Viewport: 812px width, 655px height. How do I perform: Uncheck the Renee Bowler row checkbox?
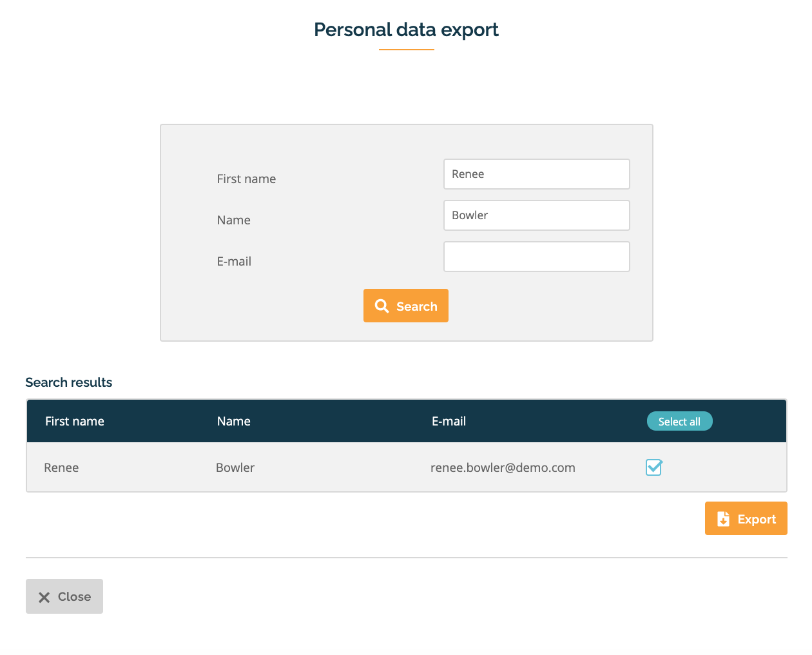pos(654,467)
